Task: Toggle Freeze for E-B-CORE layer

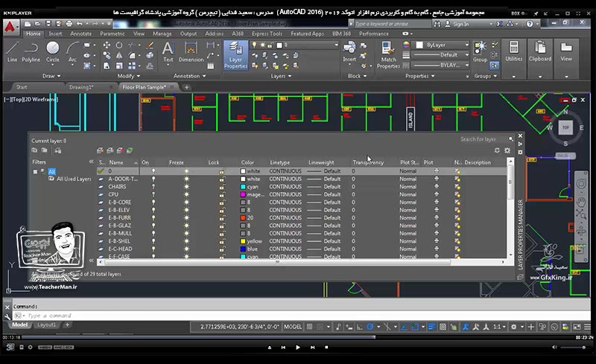Action: click(x=186, y=202)
